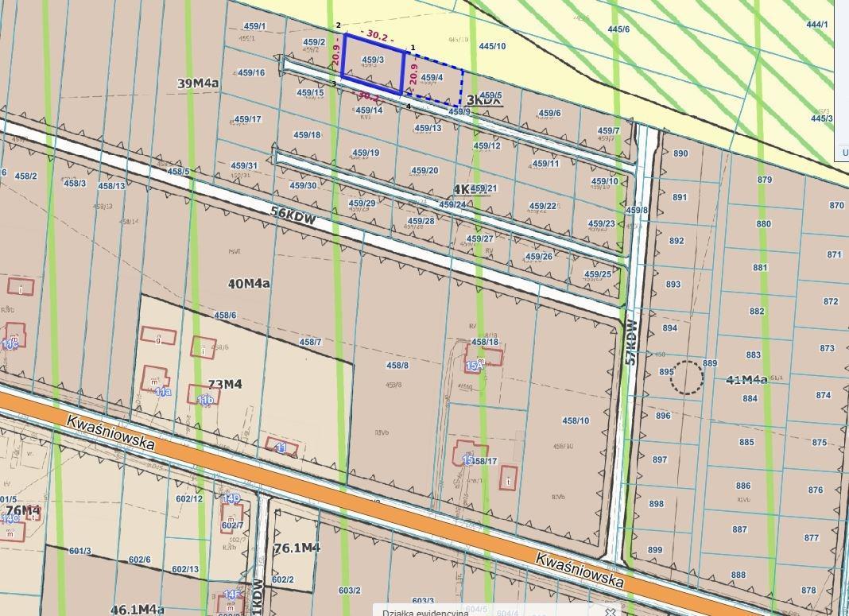Click parcel number 870

click(x=836, y=205)
